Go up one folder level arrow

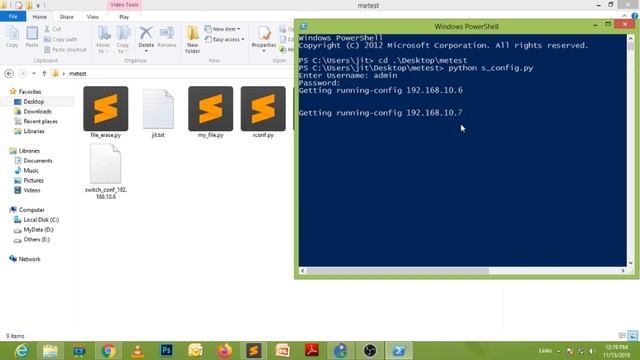(44, 73)
